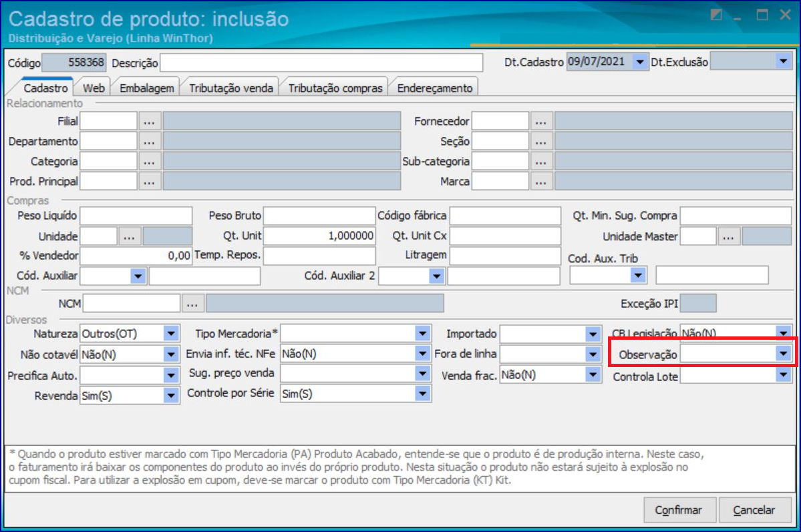Screen dimensions: 801x532
Task: Expand the Dt.Exclusão date picker
Action: click(783, 62)
